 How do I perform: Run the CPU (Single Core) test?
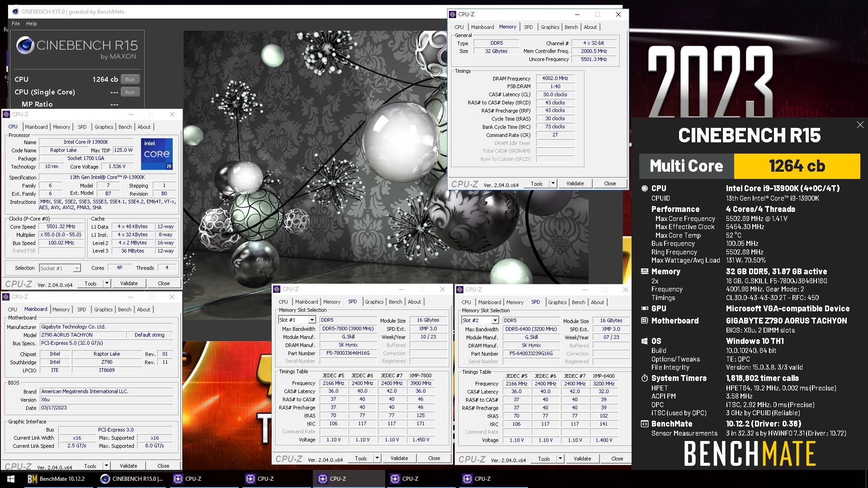click(x=130, y=92)
